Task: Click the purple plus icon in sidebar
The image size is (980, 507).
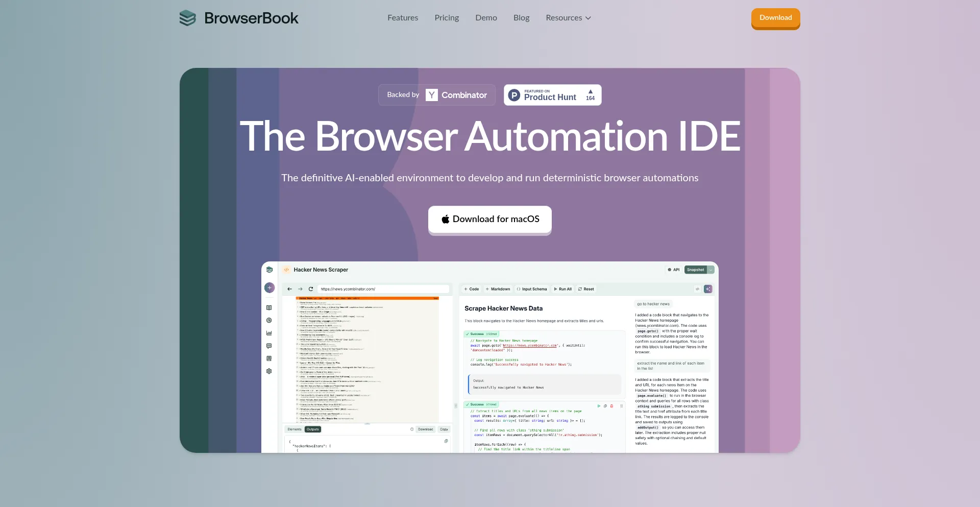Action: pyautogui.click(x=269, y=288)
